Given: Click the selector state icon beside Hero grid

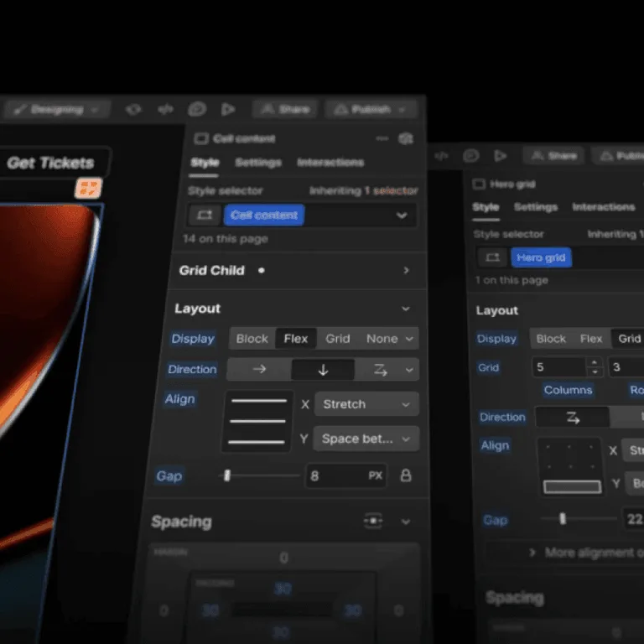Looking at the screenshot, I should pos(492,257).
